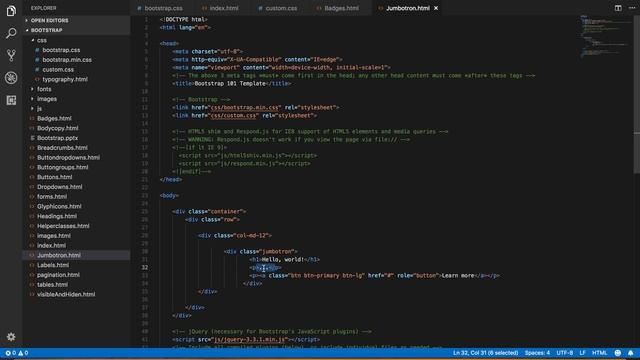The width and height of the screenshot is (640, 360).
Task: Open Glyphicons.html in the explorer
Action: (59, 207)
